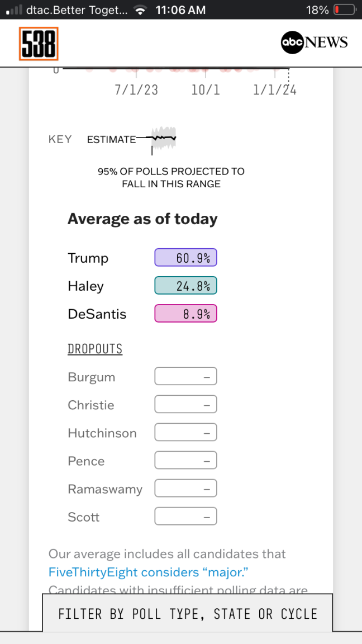This screenshot has width=362, height=644.
Task: Tap the 1/1/24 date axis marker
Action: (275, 89)
